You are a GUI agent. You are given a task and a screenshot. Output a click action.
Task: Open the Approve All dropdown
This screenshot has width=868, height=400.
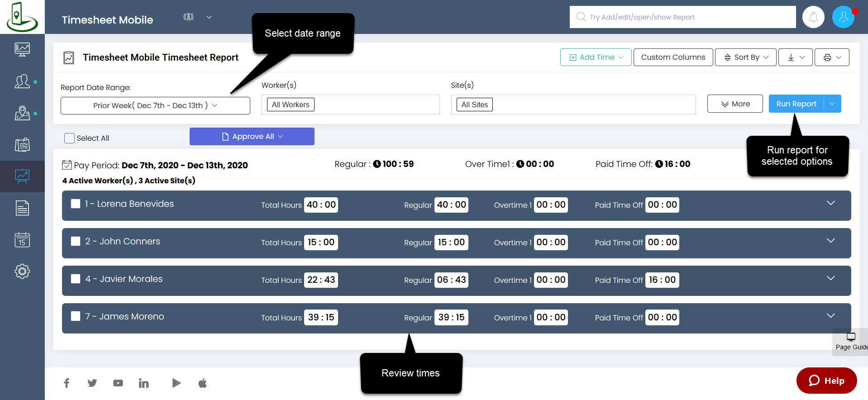coord(252,137)
